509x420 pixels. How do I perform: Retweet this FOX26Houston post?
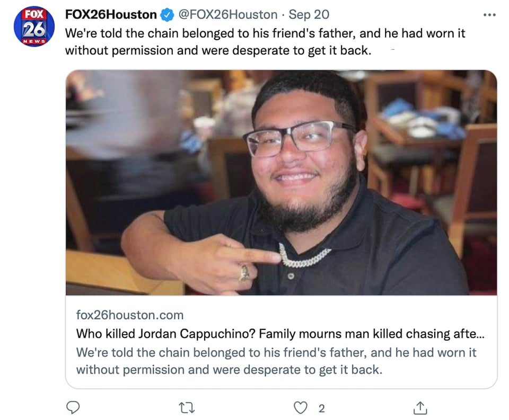(187, 408)
